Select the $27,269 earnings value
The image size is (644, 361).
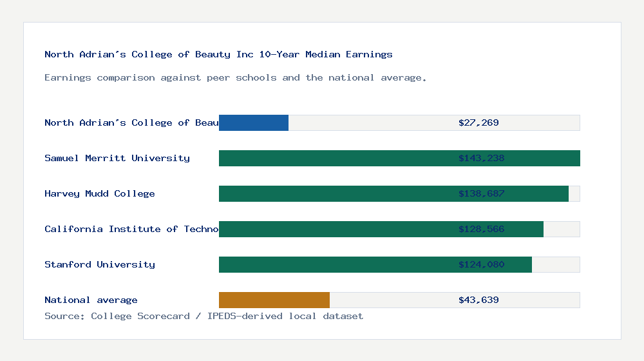(478, 122)
